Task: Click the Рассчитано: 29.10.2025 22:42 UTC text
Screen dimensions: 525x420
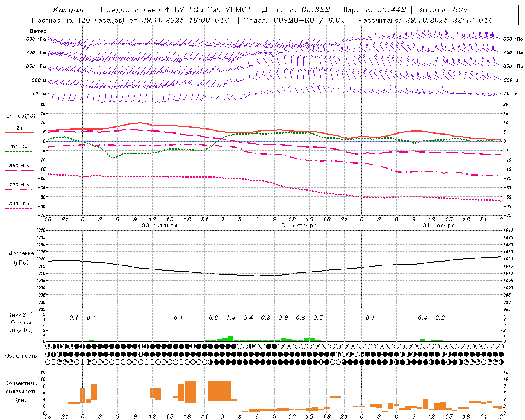Action: pos(426,20)
